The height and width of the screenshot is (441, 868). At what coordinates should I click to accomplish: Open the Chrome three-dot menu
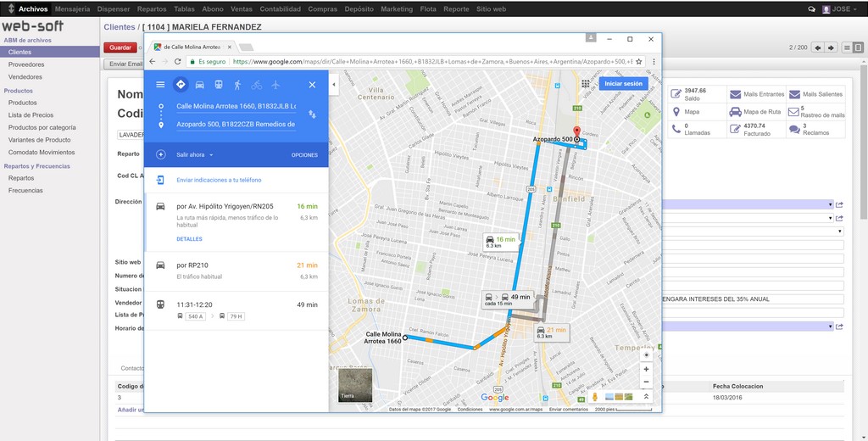point(654,62)
